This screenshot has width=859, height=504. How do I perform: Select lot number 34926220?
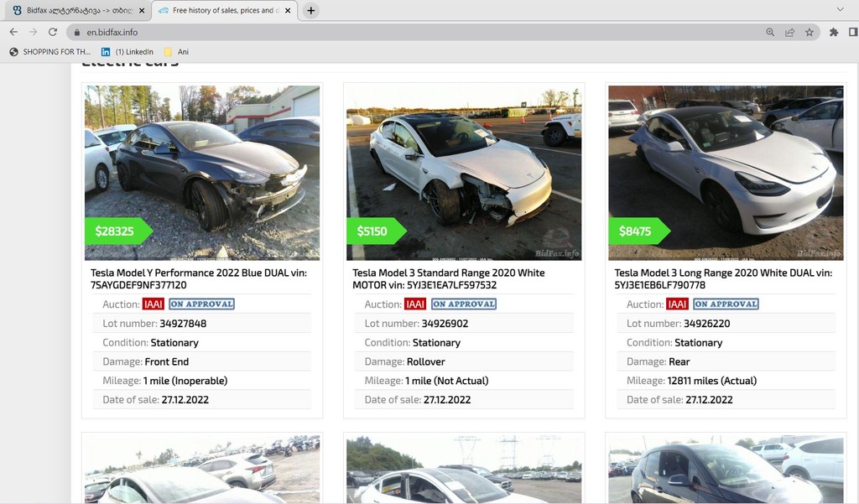pyautogui.click(x=706, y=324)
